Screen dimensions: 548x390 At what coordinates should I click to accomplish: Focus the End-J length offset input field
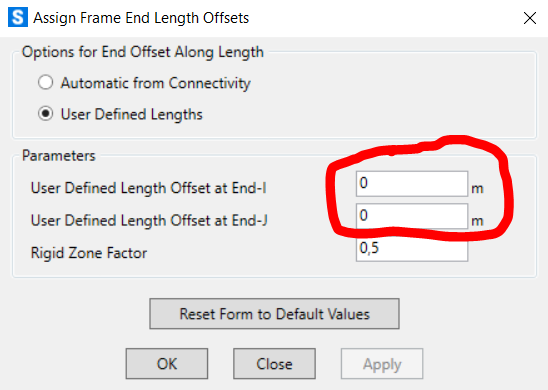click(x=412, y=216)
